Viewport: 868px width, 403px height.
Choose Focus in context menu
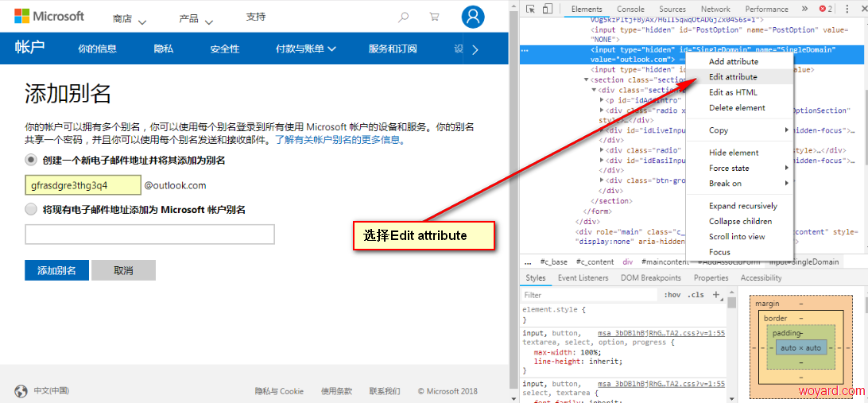(739, 252)
